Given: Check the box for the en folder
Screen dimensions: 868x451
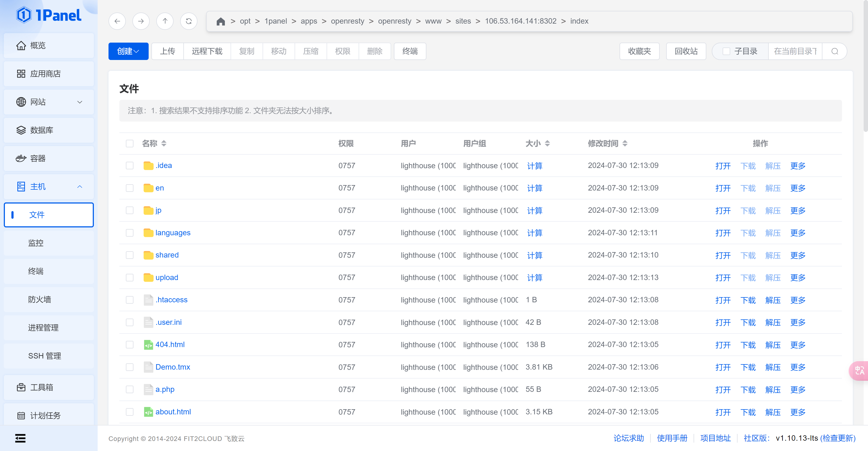Looking at the screenshot, I should (x=129, y=188).
